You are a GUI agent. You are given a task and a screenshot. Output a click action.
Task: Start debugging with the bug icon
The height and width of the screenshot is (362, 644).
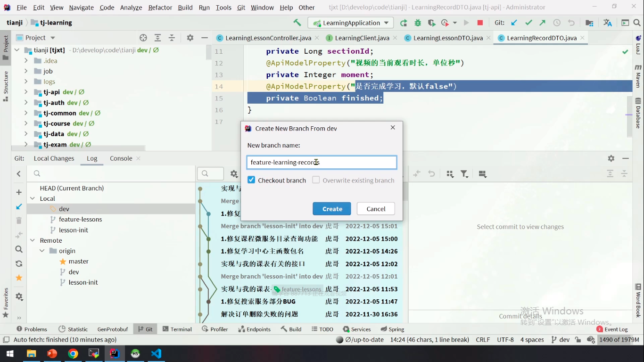click(x=417, y=23)
